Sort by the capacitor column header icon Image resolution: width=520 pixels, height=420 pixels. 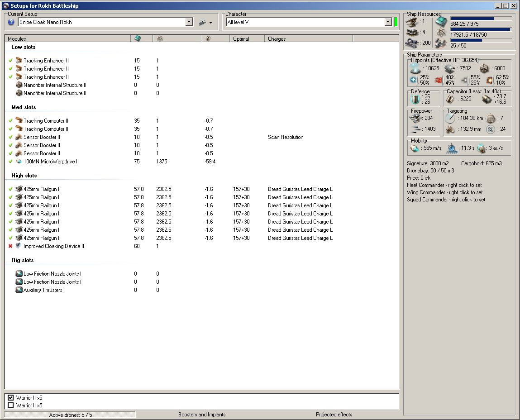pyautogui.click(x=208, y=39)
